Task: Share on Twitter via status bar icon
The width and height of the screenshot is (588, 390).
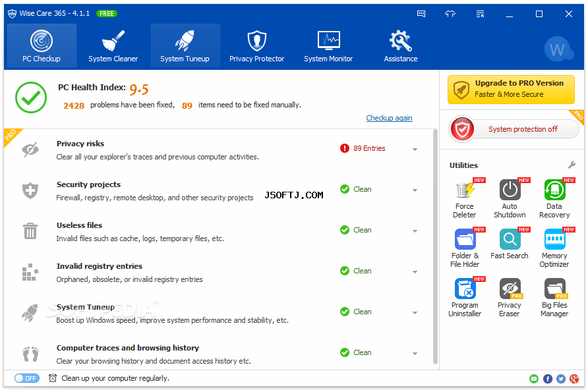Action: point(560,379)
